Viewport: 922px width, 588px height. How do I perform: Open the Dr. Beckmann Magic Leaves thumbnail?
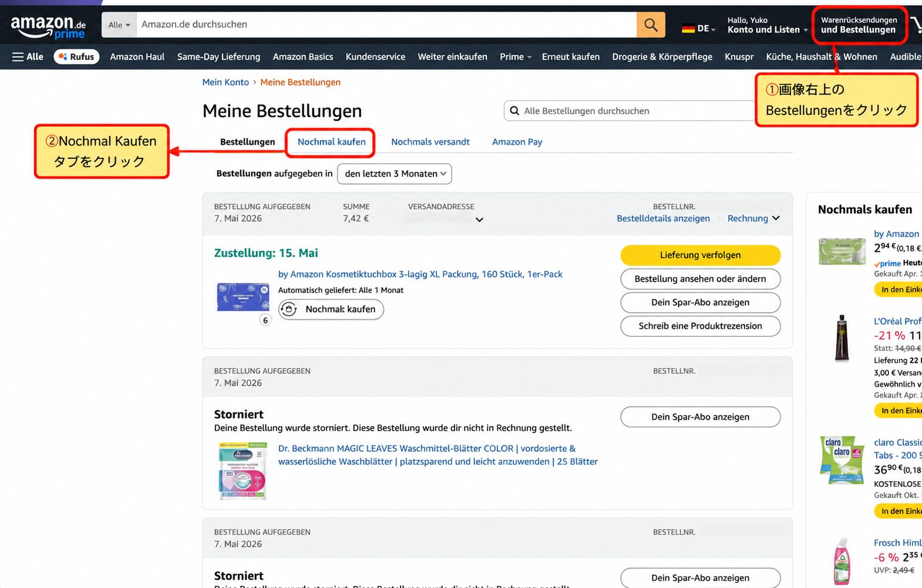[243, 471]
